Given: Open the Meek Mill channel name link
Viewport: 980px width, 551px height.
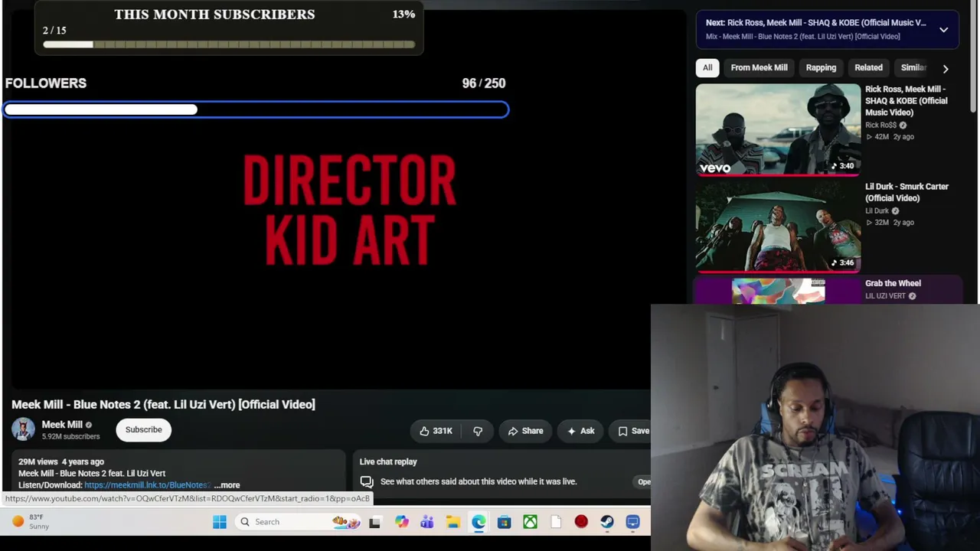Looking at the screenshot, I should pos(62,425).
